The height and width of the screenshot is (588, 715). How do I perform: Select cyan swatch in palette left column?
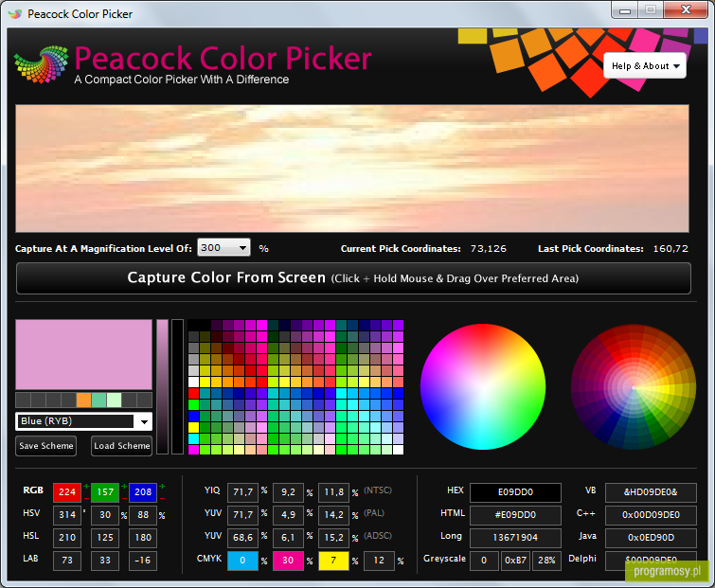coord(193,438)
